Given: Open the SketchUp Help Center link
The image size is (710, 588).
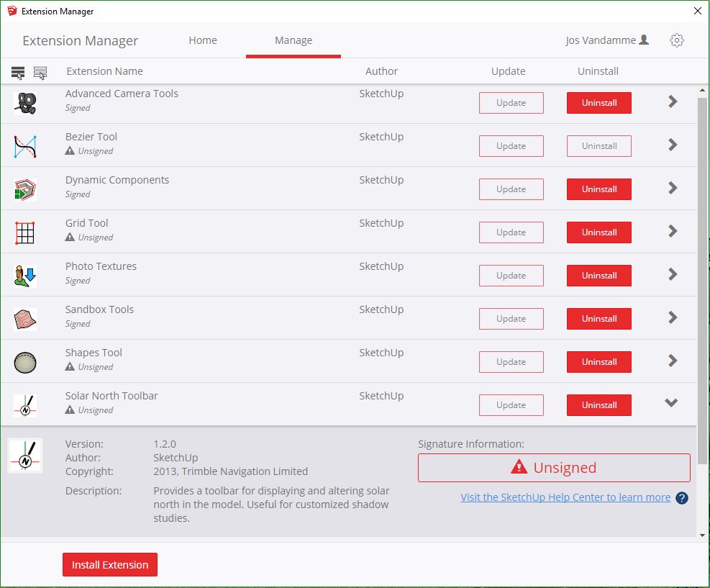Looking at the screenshot, I should click(565, 497).
